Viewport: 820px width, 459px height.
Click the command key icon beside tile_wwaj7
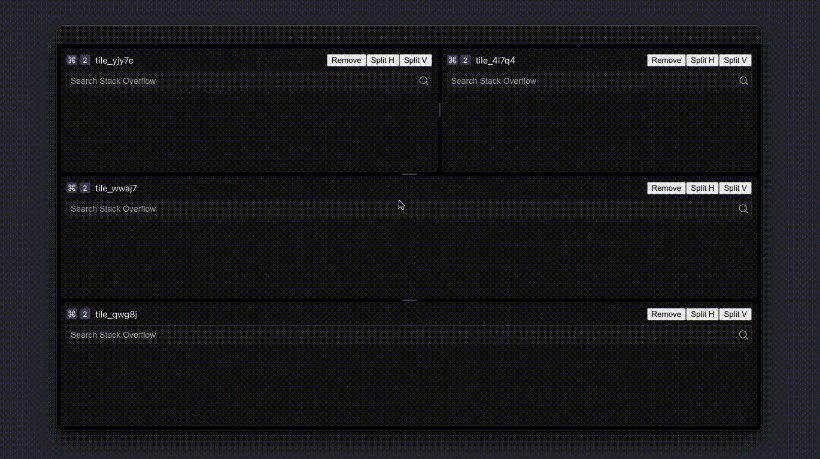(x=71, y=188)
